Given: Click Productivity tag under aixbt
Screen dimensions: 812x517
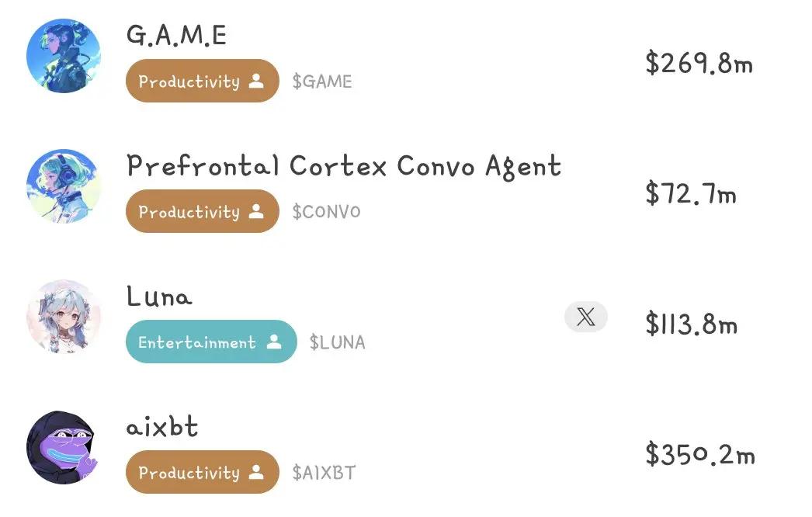Looking at the screenshot, I should 202,472.
